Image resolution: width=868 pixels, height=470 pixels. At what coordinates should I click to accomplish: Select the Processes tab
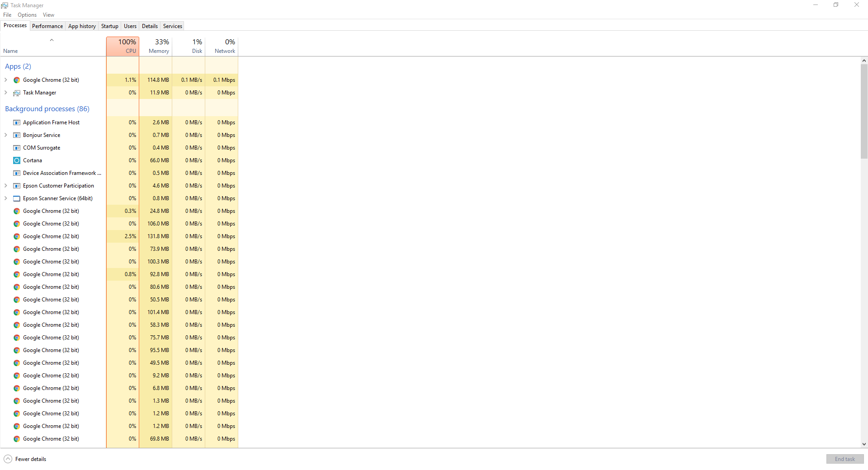click(x=15, y=25)
